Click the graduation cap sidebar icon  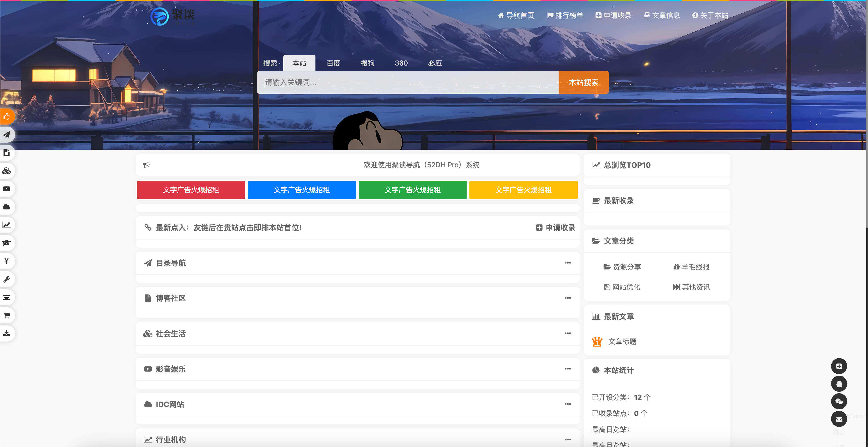(6, 243)
